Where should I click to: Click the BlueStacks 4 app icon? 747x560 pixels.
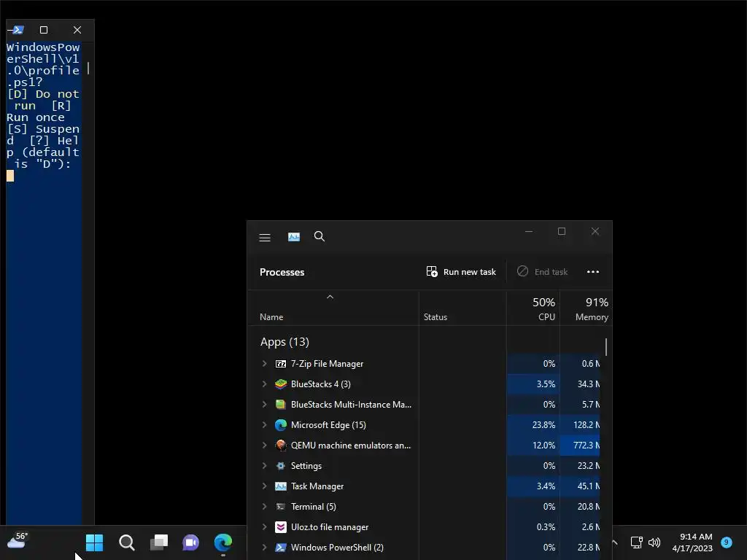click(x=281, y=384)
